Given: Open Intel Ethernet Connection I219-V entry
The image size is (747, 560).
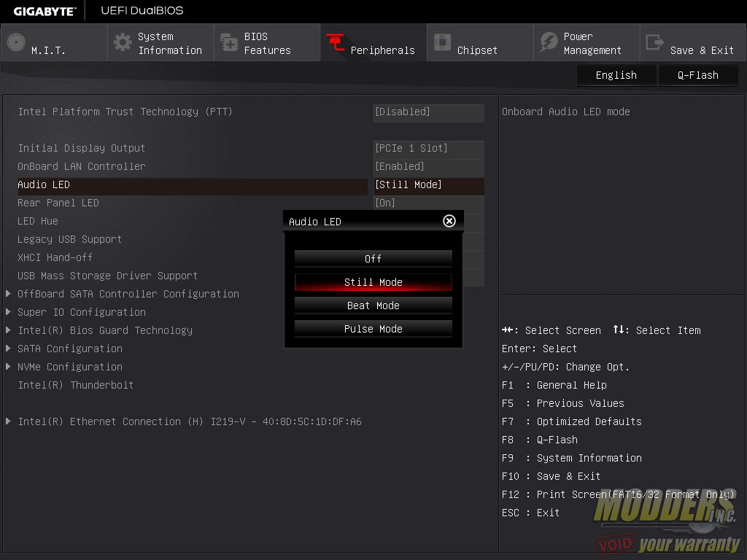Looking at the screenshot, I should point(189,421).
